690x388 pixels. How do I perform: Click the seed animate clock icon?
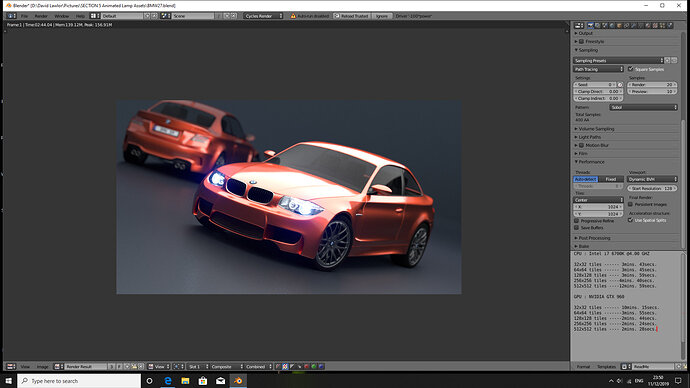click(620, 84)
